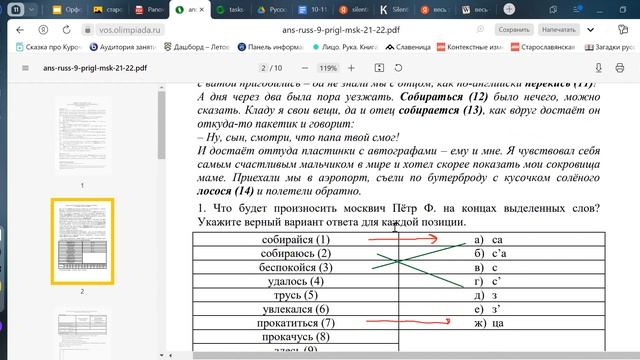The width and height of the screenshot is (640, 360).
Task: Open the Загадки рус bookmark
Action: [x=609, y=47]
